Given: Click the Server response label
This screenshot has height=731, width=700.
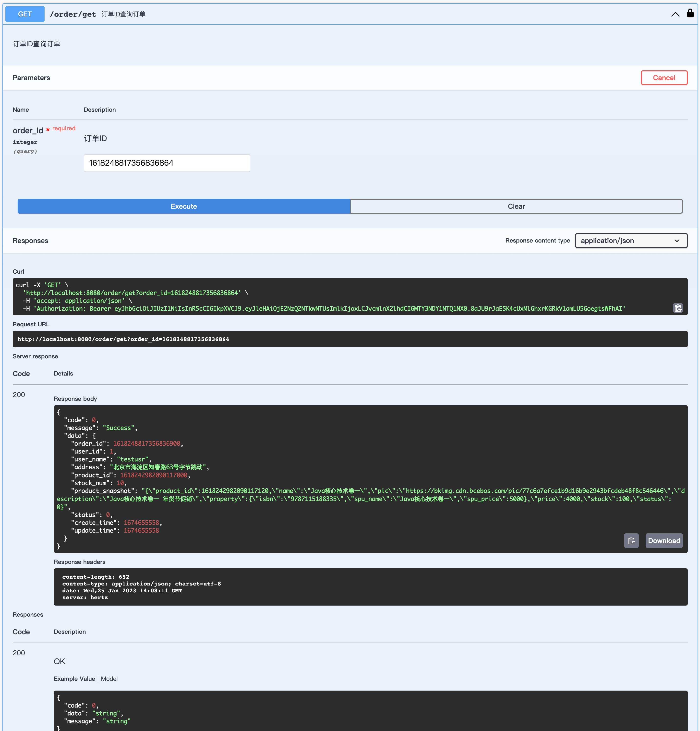Looking at the screenshot, I should coord(36,356).
